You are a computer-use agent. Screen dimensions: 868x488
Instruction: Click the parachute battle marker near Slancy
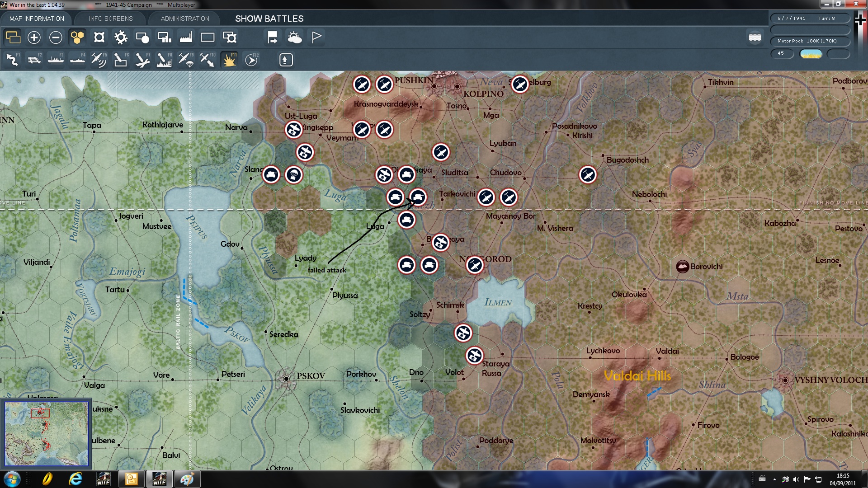294,174
